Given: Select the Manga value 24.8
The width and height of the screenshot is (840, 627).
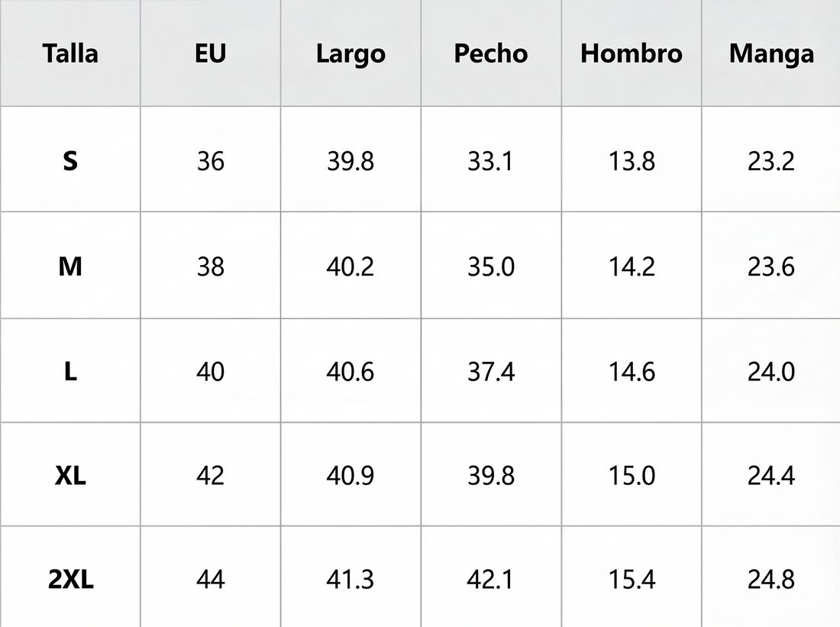Looking at the screenshot, I should [771, 580].
